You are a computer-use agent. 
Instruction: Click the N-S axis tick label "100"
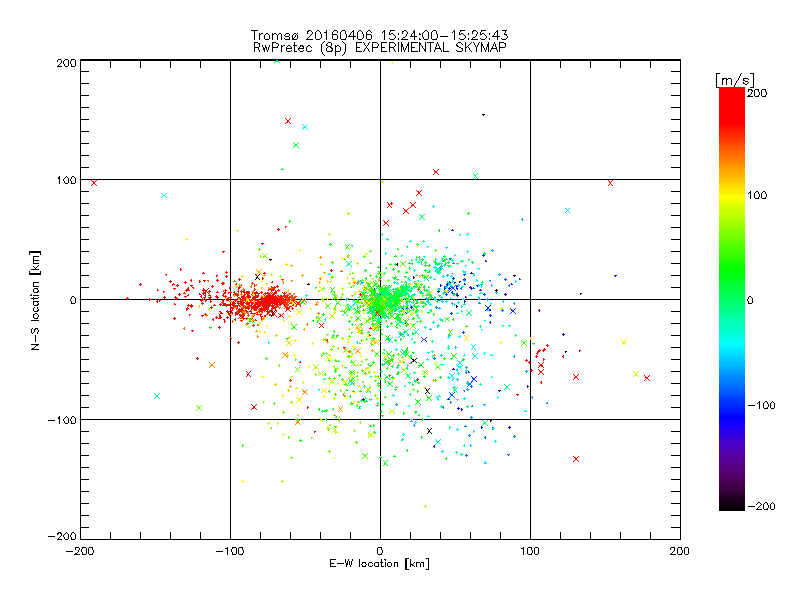click(66, 180)
